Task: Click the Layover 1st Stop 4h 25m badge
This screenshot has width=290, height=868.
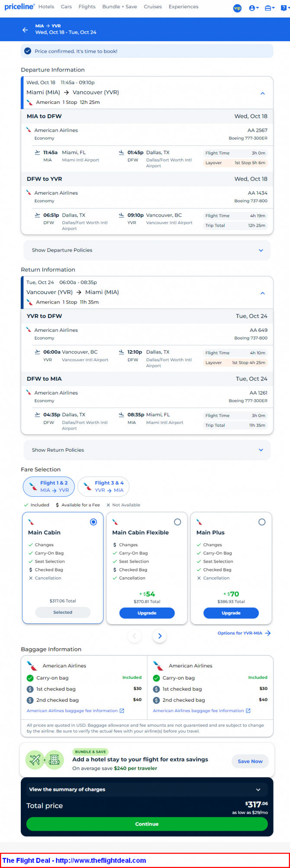Action: [235, 363]
